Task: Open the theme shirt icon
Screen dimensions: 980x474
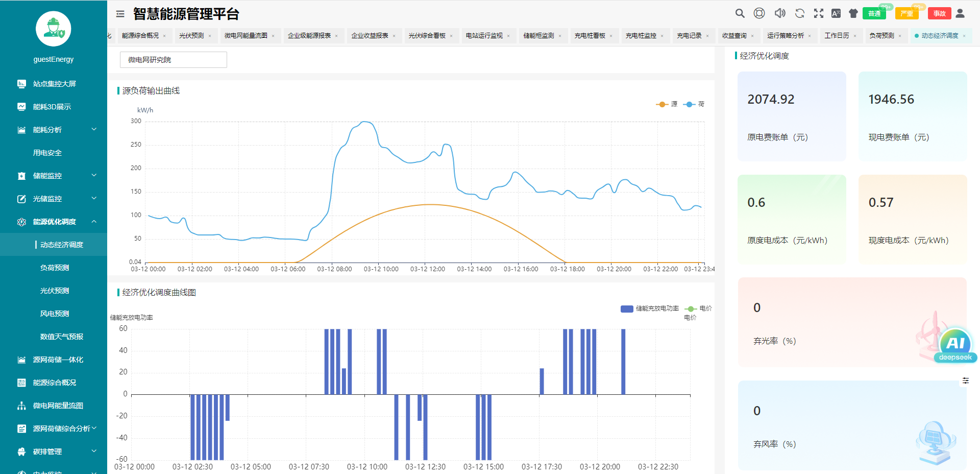Action: [x=853, y=13]
